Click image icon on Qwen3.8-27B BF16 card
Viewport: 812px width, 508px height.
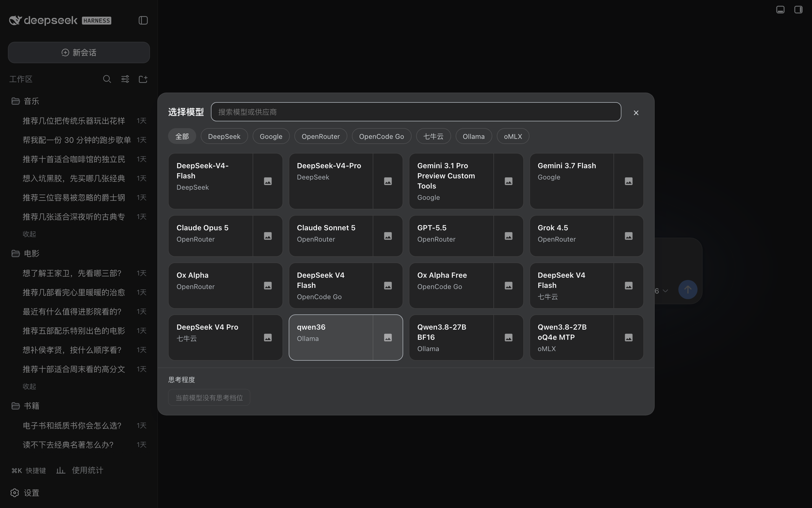click(509, 337)
